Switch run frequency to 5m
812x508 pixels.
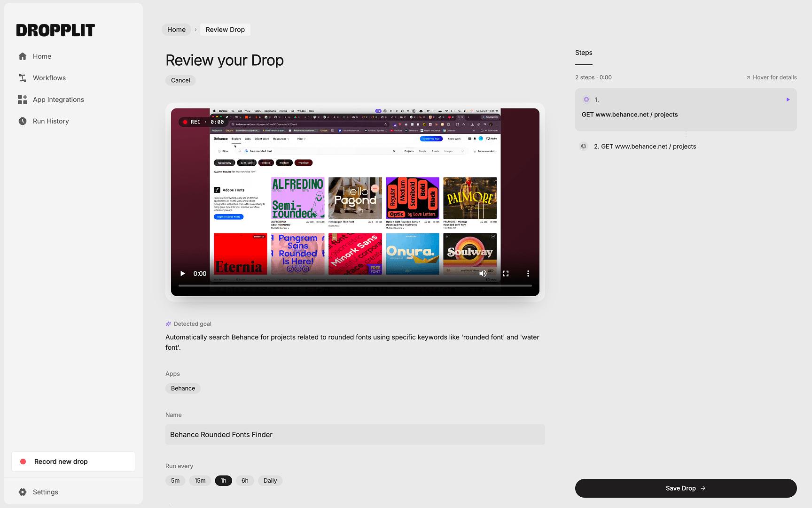coord(175,480)
